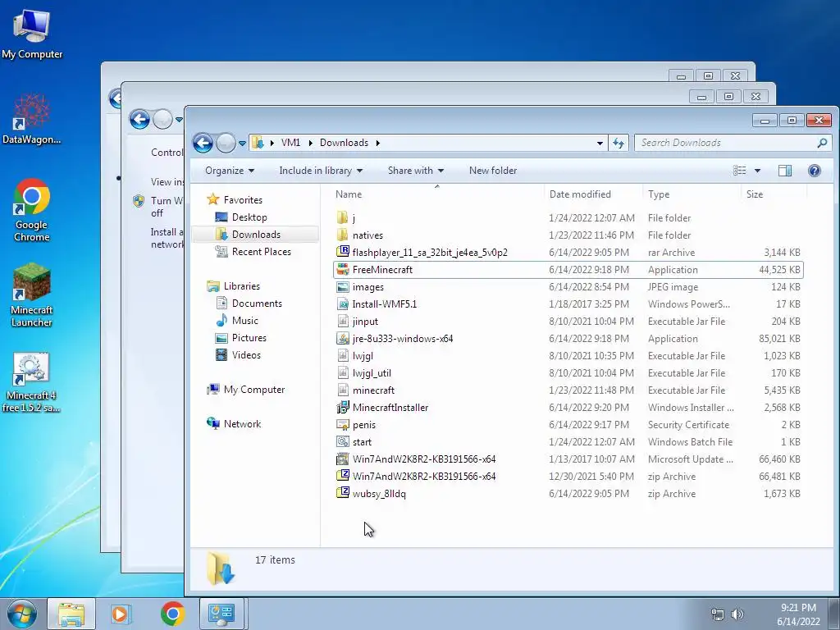
Task: Click the taskbar clock and date
Action: pyautogui.click(x=798, y=614)
